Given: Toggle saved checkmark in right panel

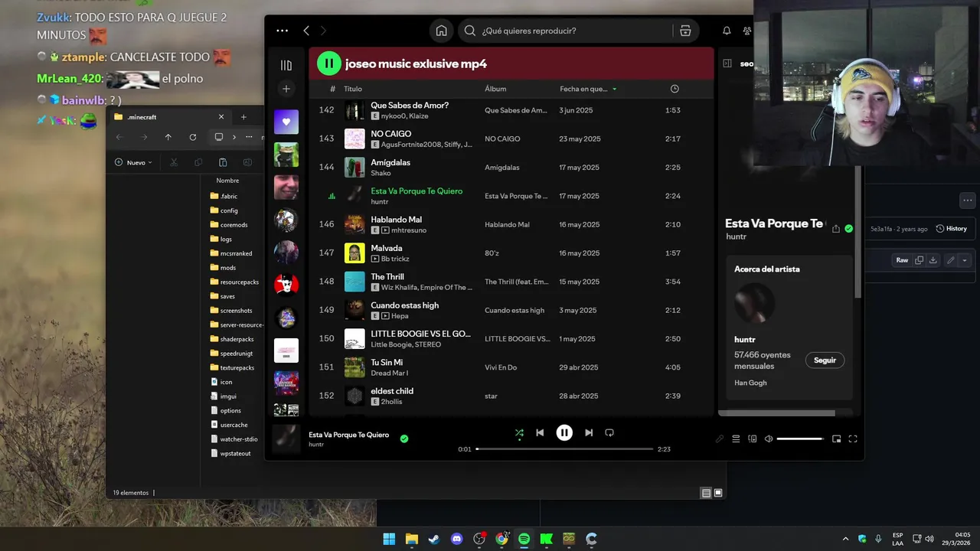Looking at the screenshot, I should [x=848, y=228].
